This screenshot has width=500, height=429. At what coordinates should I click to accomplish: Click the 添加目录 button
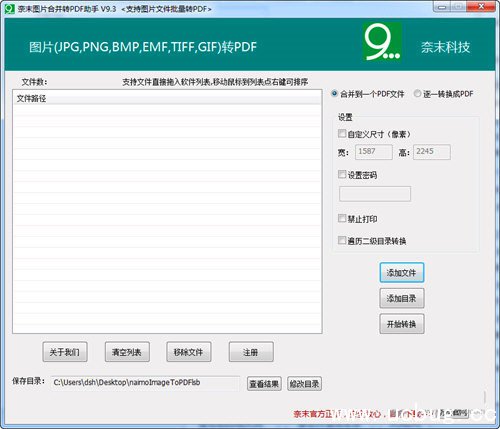402,298
